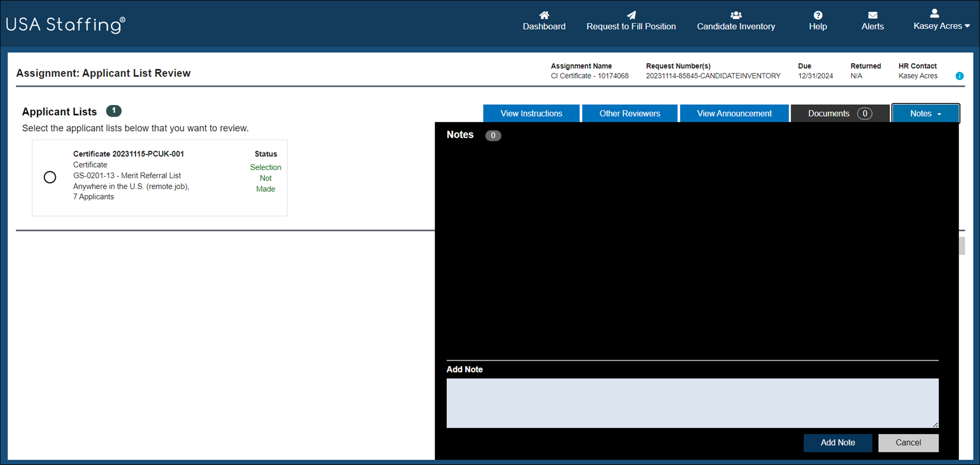Open Alerts using the envelope icon
This screenshot has height=465, width=980.
[x=873, y=15]
